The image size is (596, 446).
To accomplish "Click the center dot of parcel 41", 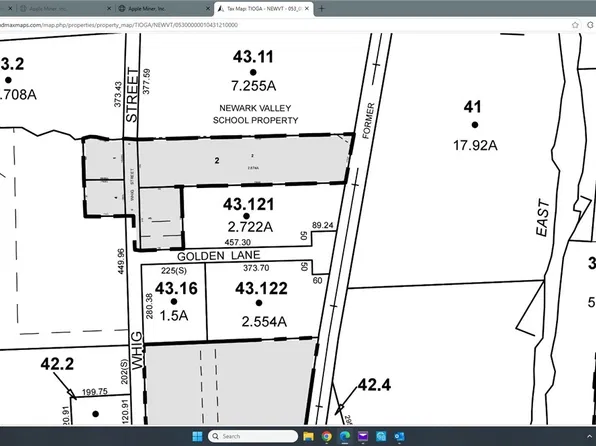I will [x=475, y=125].
